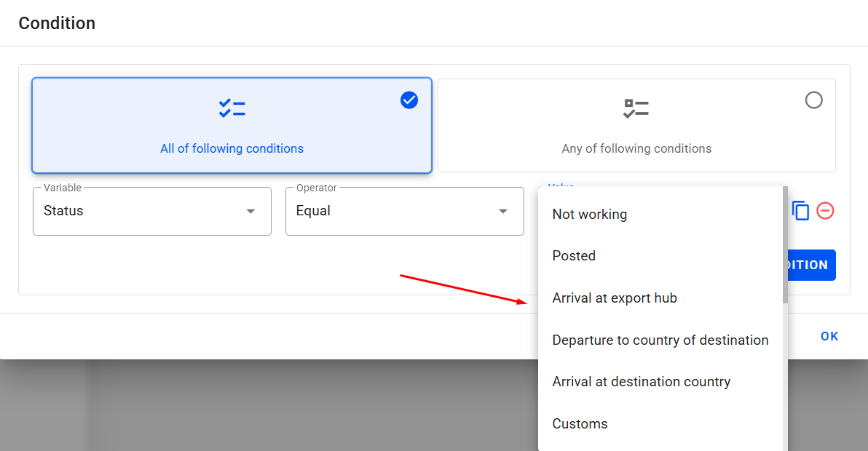Screen dimensions: 868x451
Task: Choose "Customs" from the status list
Action: [580, 424]
